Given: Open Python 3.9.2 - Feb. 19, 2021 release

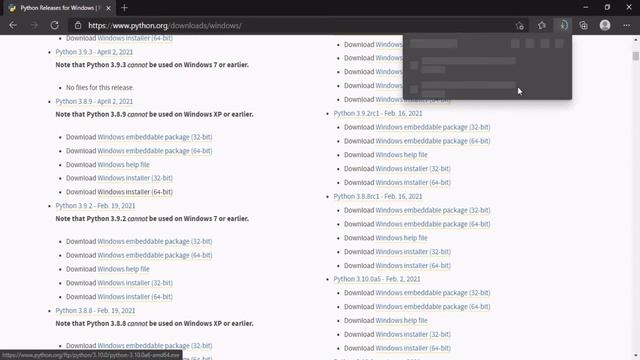Looking at the screenshot, I should [x=95, y=206].
